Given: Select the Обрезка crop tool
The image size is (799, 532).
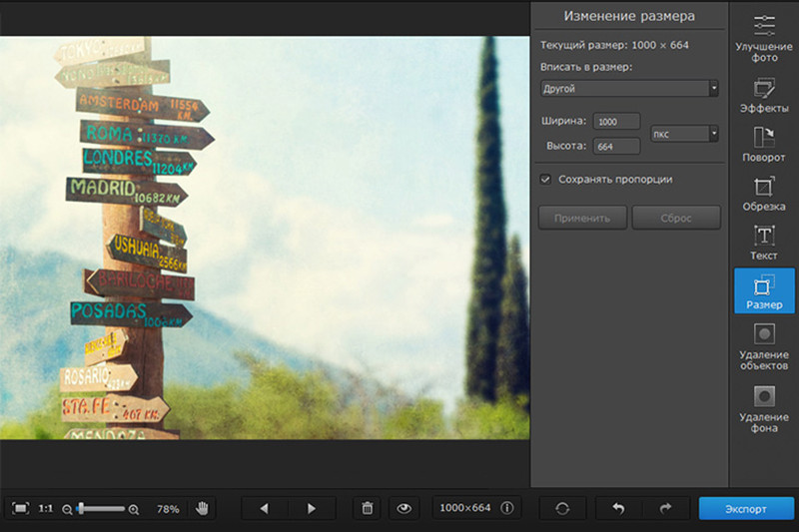Looking at the screenshot, I should (764, 194).
